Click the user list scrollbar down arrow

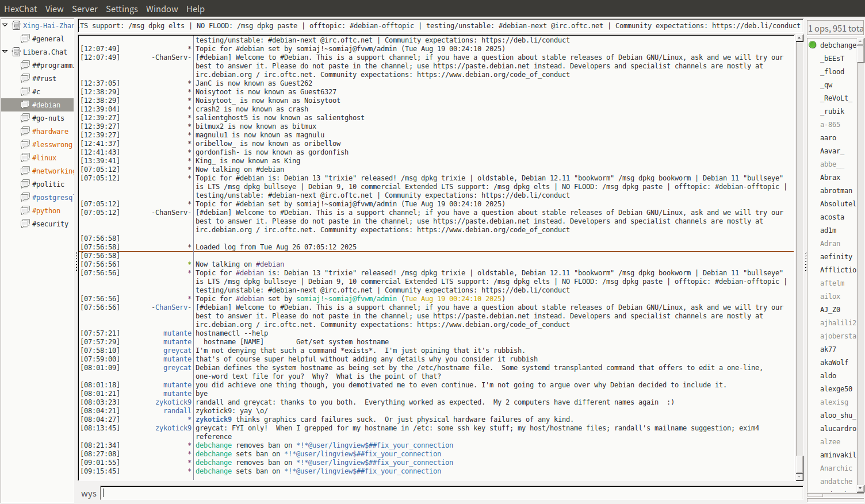[x=860, y=488]
